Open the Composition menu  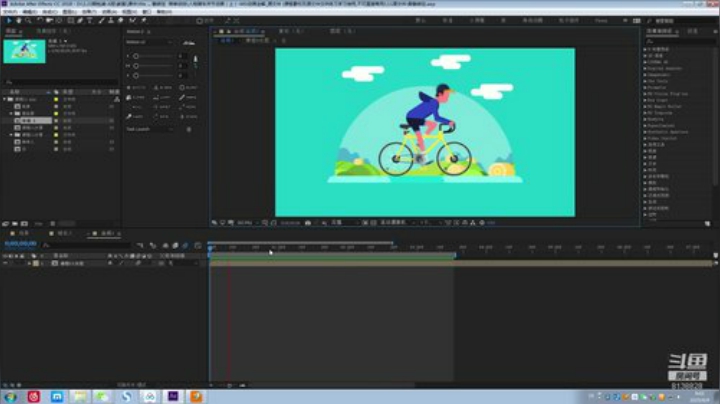pos(50,11)
